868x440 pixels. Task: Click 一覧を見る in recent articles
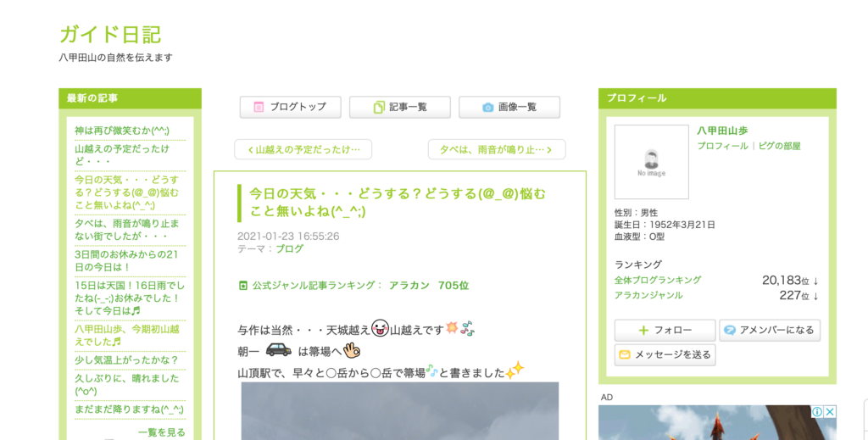[x=162, y=433]
